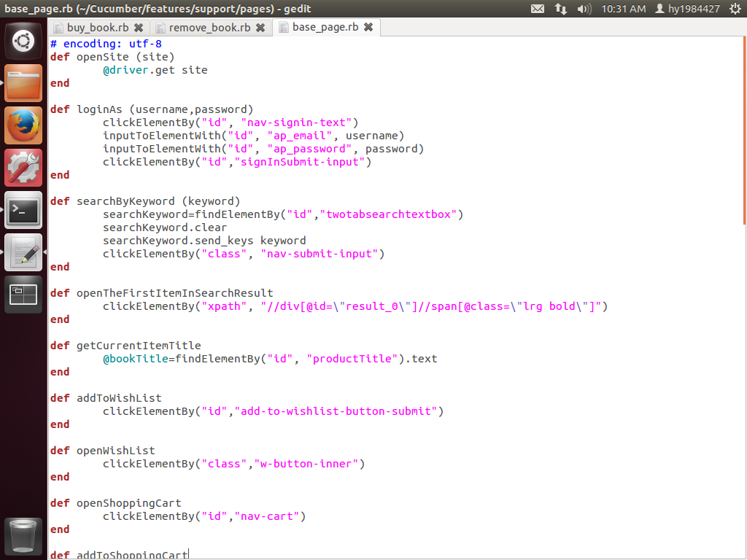
Task: Open the sound volume indicator
Action: pos(584,9)
